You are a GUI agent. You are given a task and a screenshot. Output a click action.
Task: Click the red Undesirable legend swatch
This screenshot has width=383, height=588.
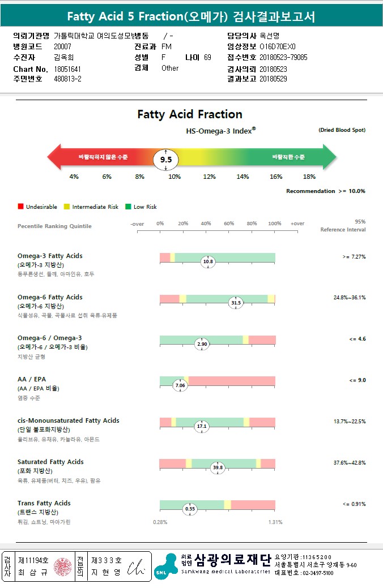(x=20, y=206)
